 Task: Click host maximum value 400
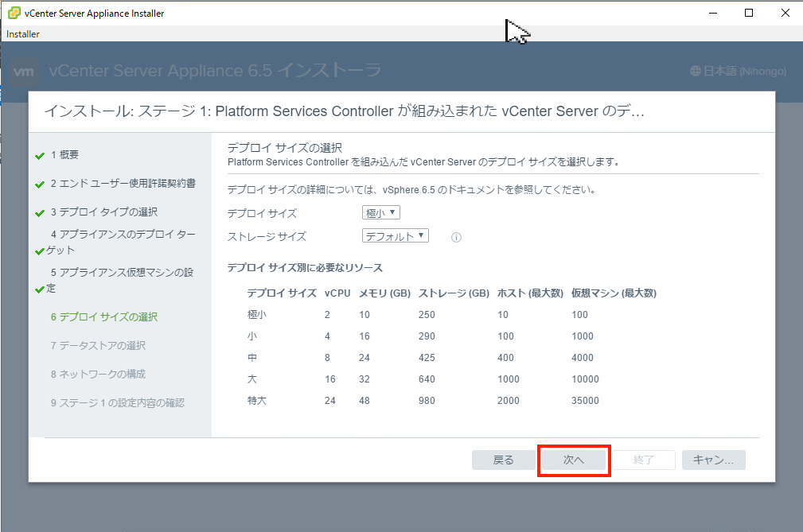(505, 358)
